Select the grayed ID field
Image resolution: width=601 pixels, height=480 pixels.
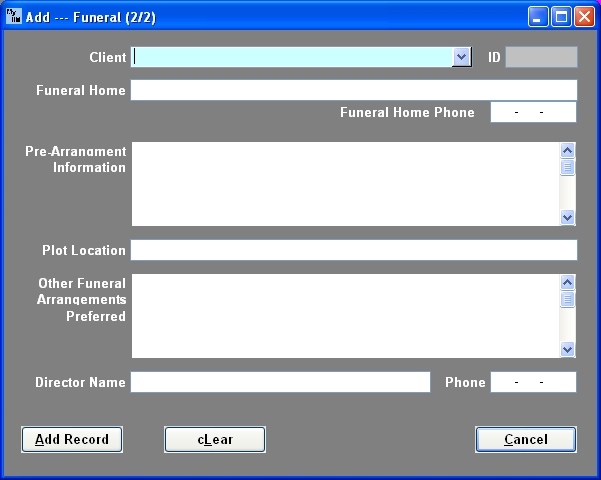(541, 57)
